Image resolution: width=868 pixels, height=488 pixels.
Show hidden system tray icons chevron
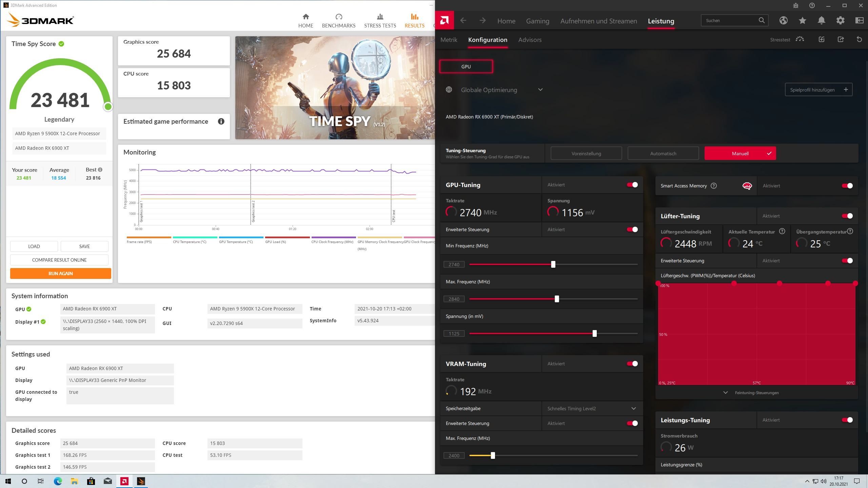click(x=807, y=481)
